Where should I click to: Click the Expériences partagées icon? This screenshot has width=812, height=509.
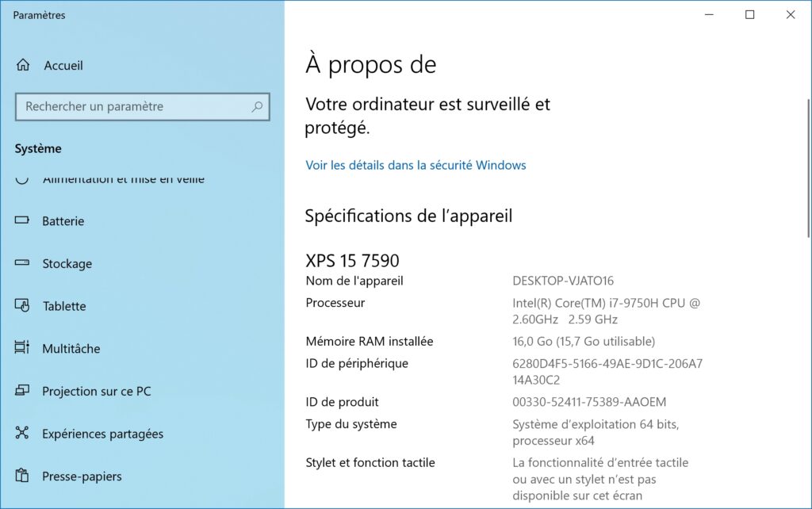point(21,433)
